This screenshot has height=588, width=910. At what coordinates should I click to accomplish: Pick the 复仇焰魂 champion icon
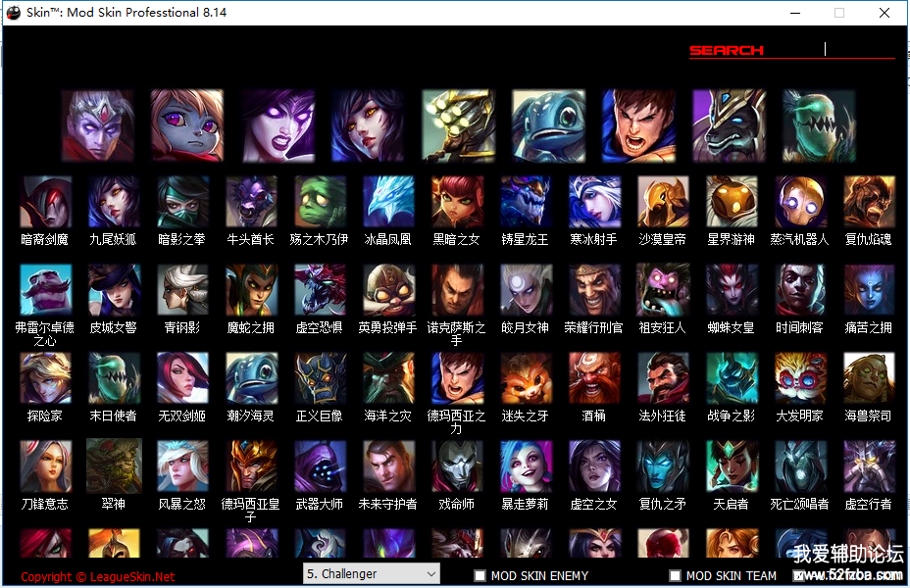(869, 202)
